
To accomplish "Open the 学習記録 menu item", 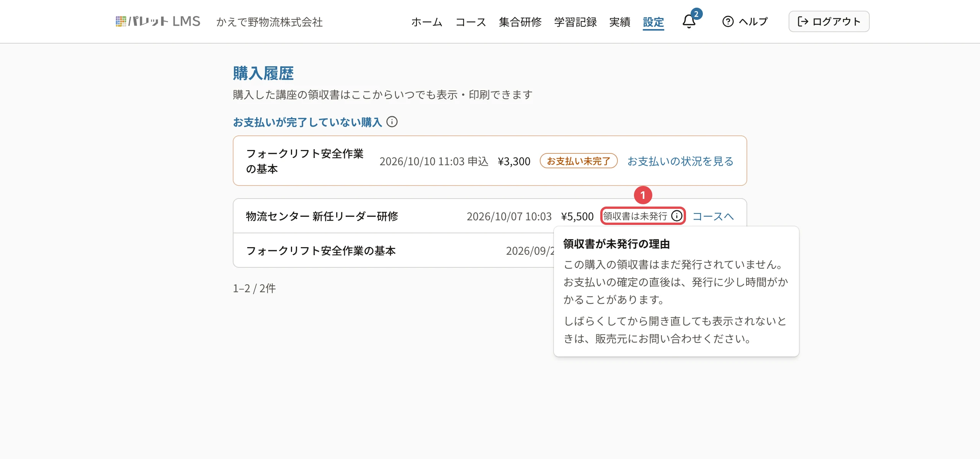I will pos(575,22).
